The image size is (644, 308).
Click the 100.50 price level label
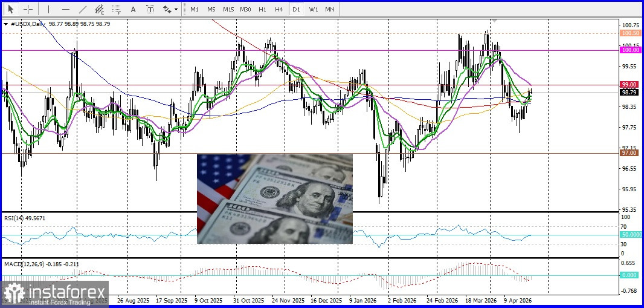coord(631,33)
